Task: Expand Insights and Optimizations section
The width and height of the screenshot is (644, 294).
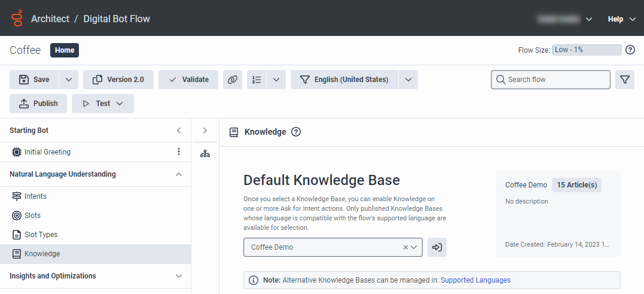Action: [x=178, y=276]
